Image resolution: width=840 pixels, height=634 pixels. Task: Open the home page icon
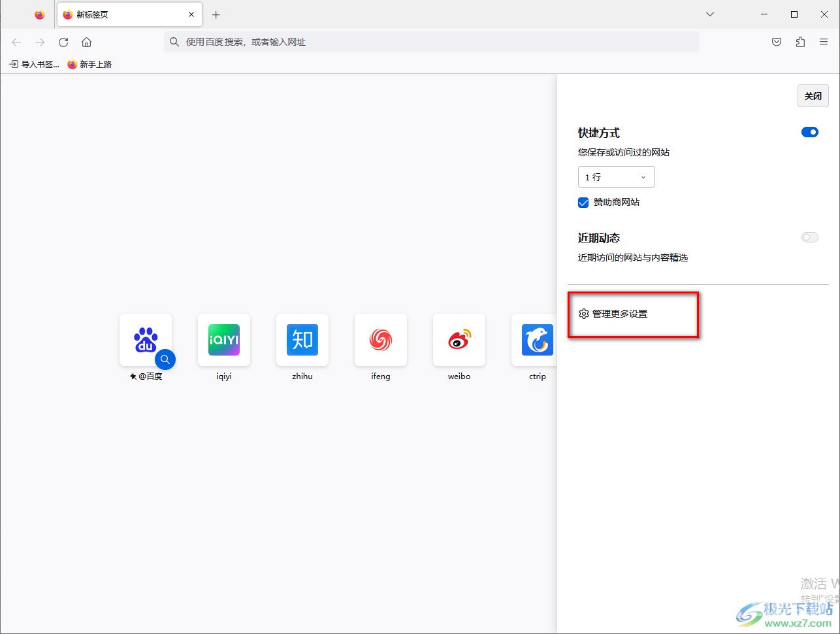click(86, 42)
